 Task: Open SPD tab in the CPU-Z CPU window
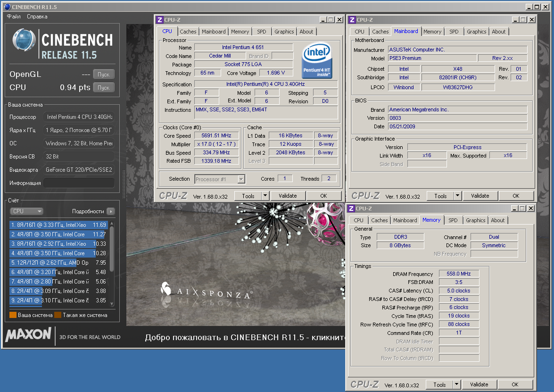pos(262,32)
